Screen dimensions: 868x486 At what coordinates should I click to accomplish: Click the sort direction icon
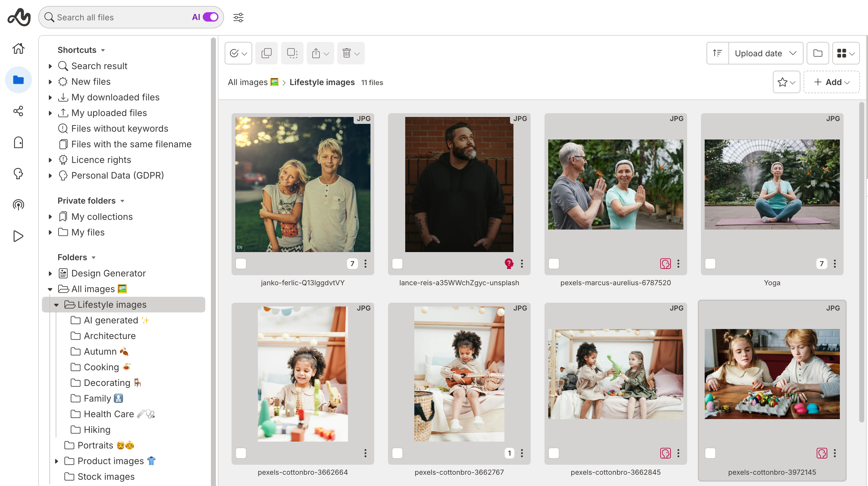tap(717, 53)
